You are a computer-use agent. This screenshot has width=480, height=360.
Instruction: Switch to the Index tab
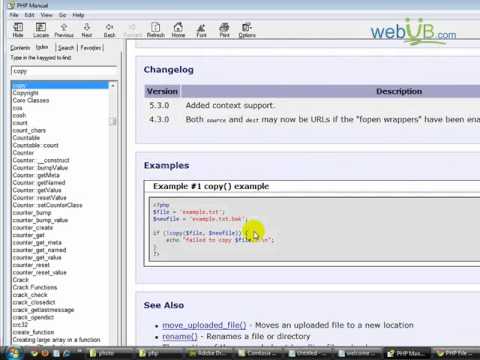tap(42, 47)
